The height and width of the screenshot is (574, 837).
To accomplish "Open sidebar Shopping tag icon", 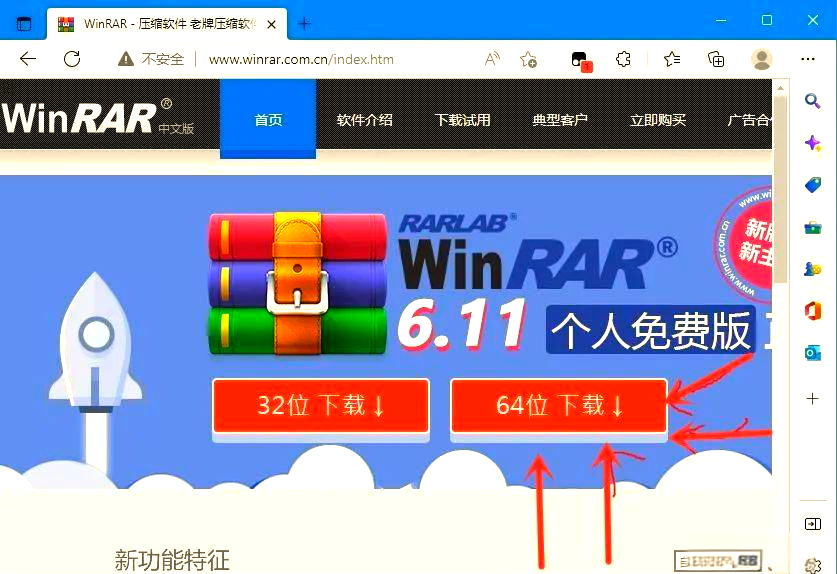I will coord(812,185).
